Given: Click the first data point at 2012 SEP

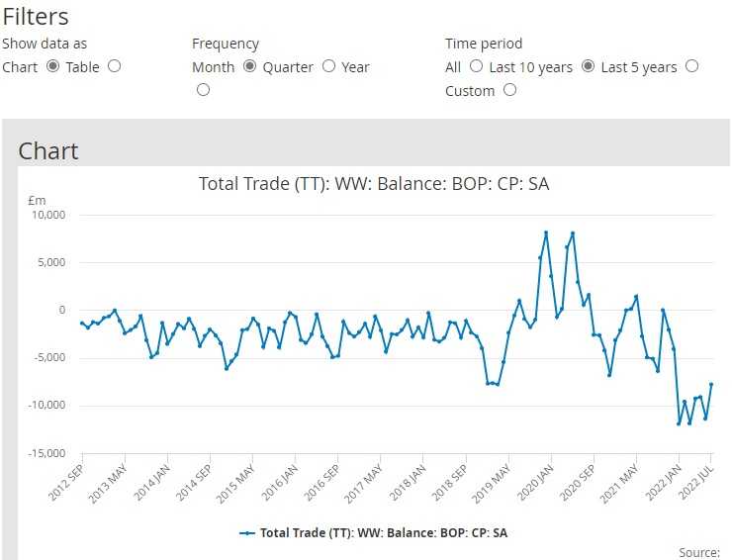Looking at the screenshot, I should click(82, 323).
